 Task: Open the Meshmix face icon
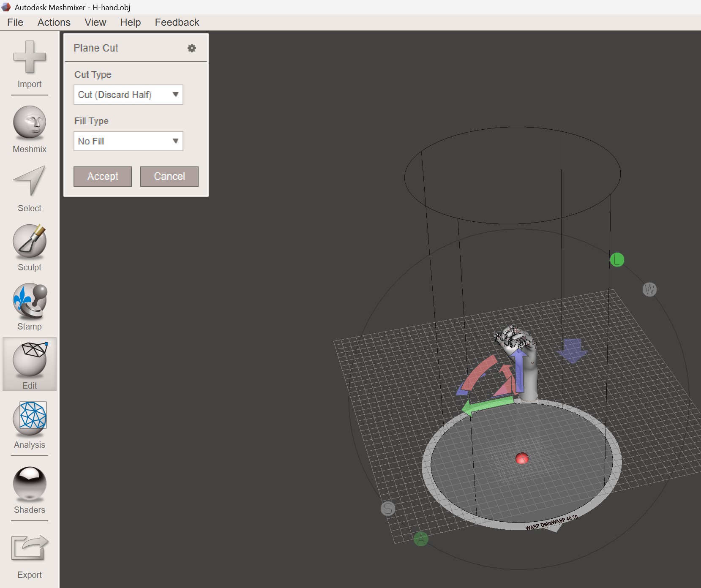[x=30, y=122]
